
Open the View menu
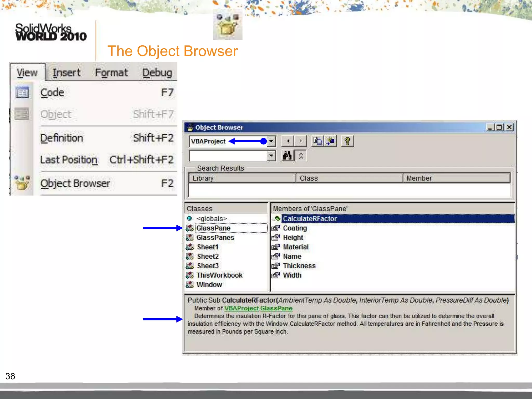point(27,72)
